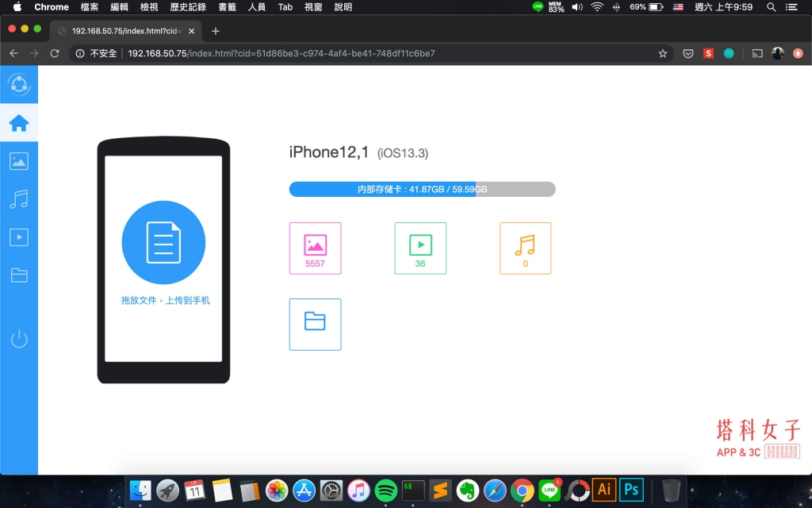Open the Photos section from the sidebar
This screenshot has height=508, width=812.
(18, 160)
